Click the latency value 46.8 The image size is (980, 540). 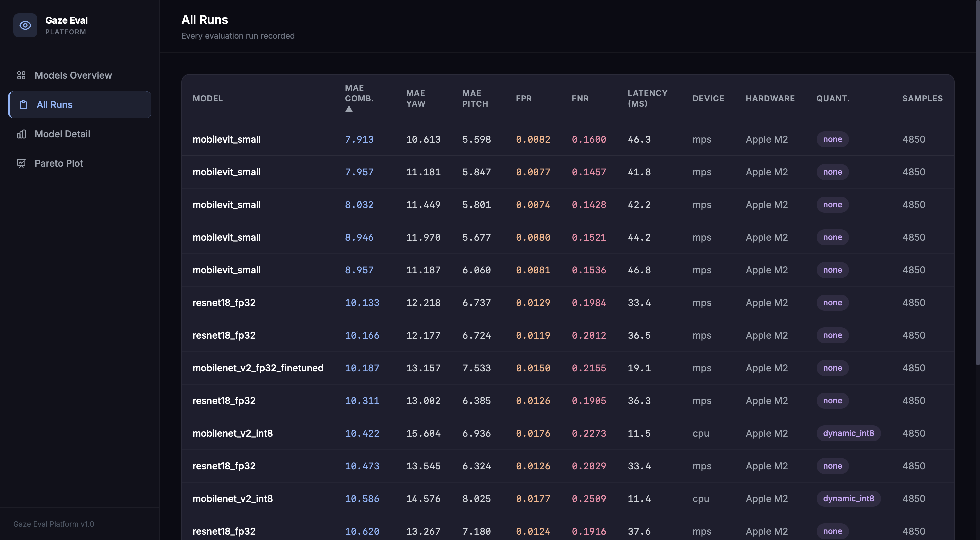click(x=639, y=270)
